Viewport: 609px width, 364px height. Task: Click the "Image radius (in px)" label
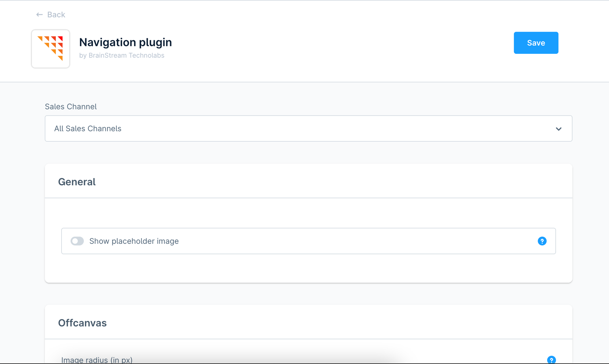(97, 360)
